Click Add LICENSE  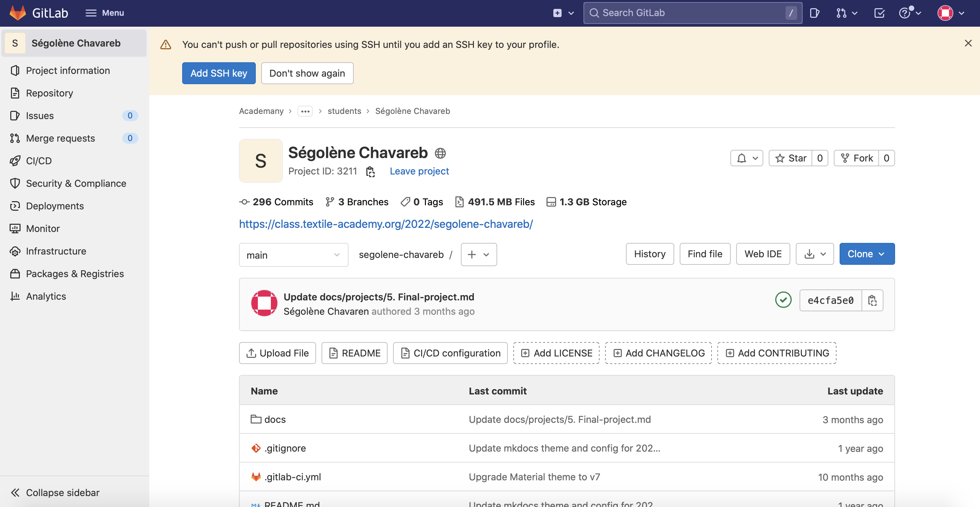(556, 353)
